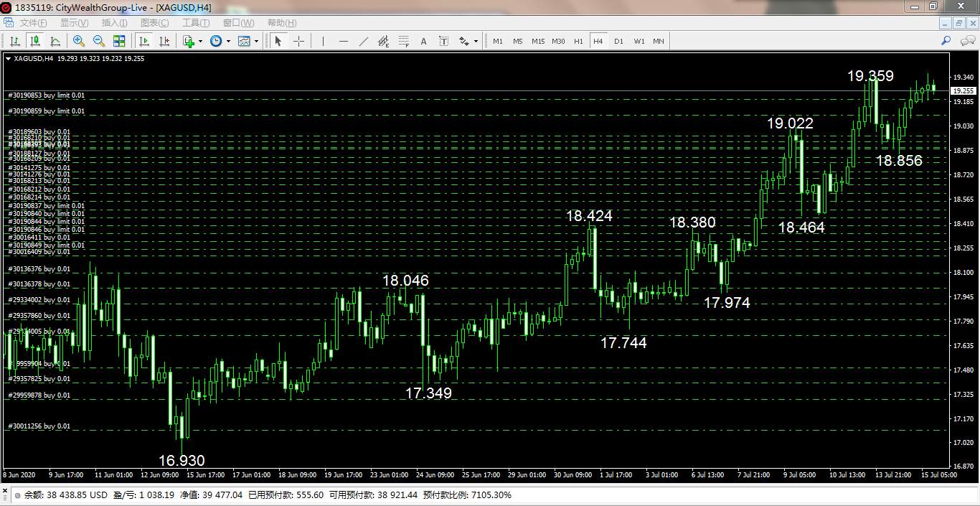
Task: Click the 16.930 low price label
Action: [x=182, y=461]
